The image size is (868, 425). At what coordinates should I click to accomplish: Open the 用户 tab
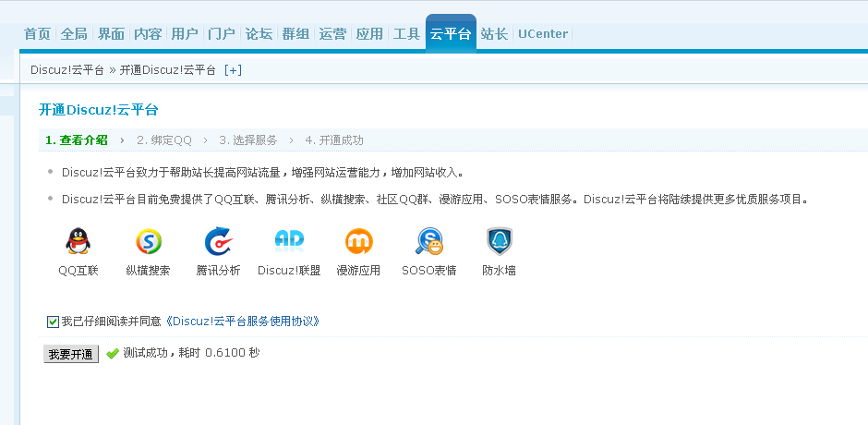coord(185,34)
